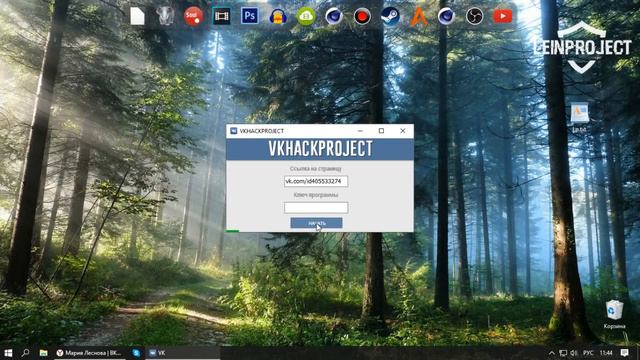Open the orange letter A app icon
The width and height of the screenshot is (640, 360).
tap(418, 17)
